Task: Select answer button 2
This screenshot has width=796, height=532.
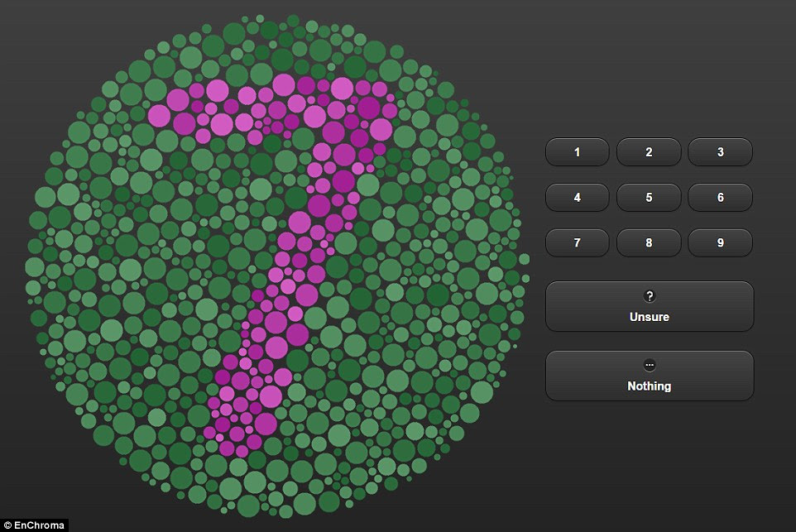Action: 649,151
